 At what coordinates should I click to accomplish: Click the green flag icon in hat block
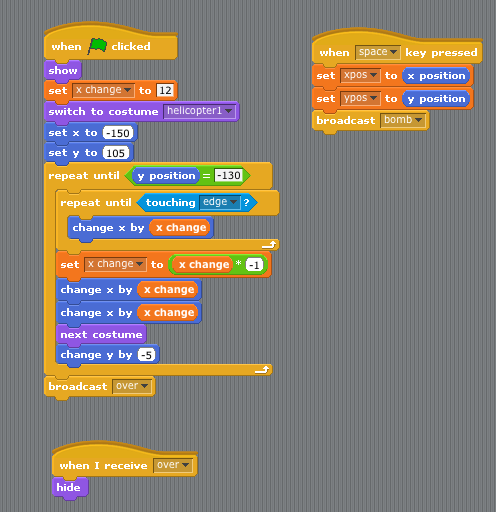97,46
